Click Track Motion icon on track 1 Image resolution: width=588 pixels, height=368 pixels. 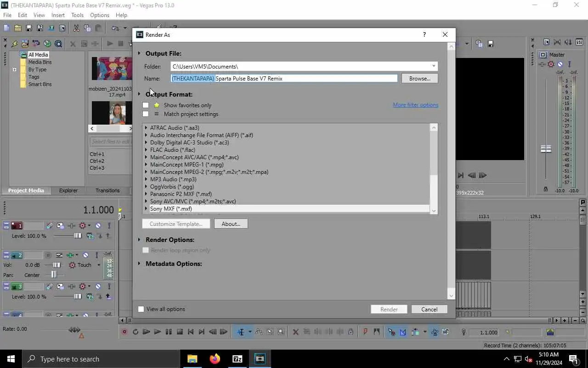click(61, 226)
